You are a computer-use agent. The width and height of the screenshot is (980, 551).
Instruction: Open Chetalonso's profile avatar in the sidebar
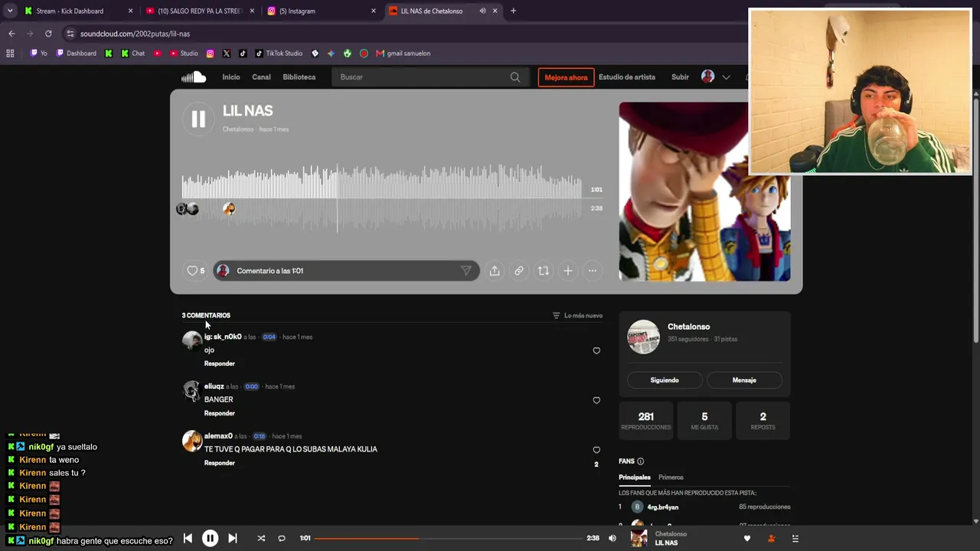click(x=643, y=337)
